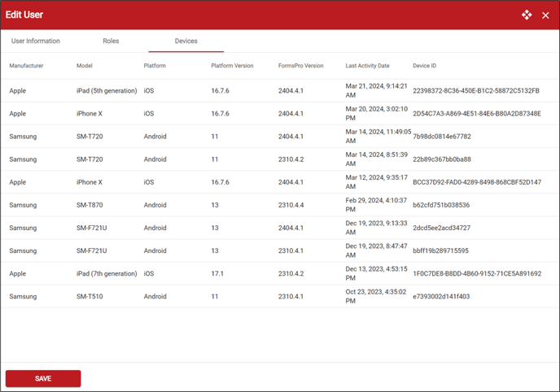Screen dimensions: 560x392
Task: Click the Mar 21, 2024, 9:14:21 AM date
Action: (376, 90)
